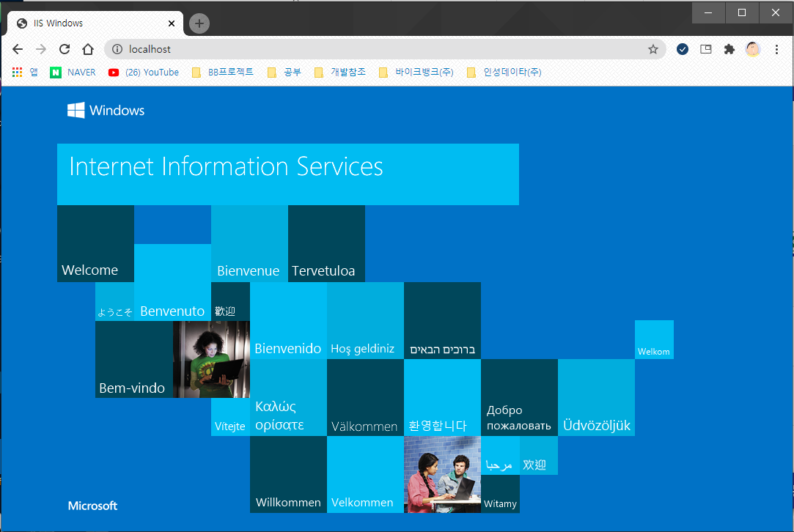Click the 欢迎 tile

pyautogui.click(x=539, y=456)
